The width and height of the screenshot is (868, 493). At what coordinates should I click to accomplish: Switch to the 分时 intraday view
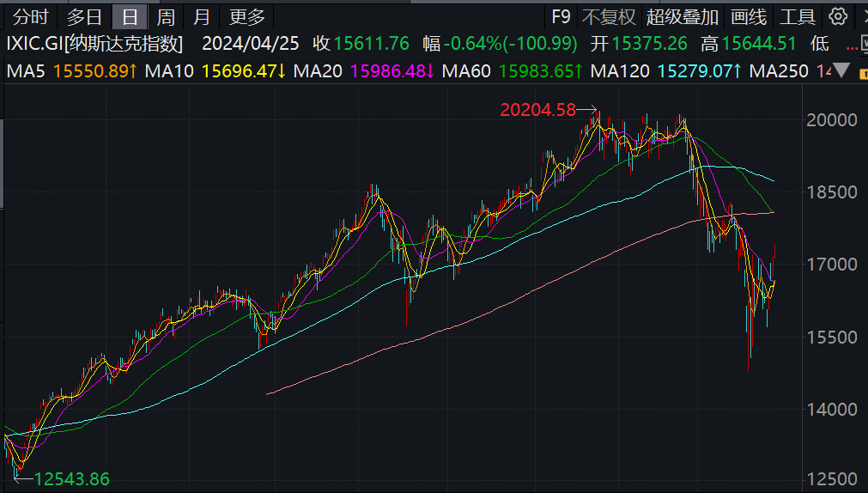(x=31, y=16)
